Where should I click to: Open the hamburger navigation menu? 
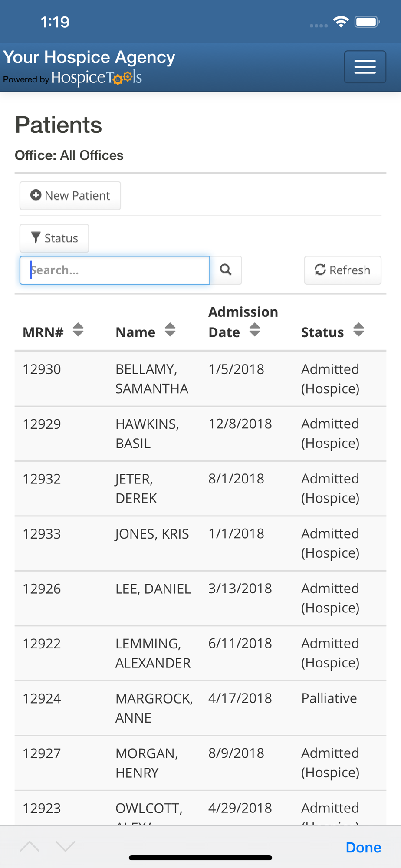365,67
